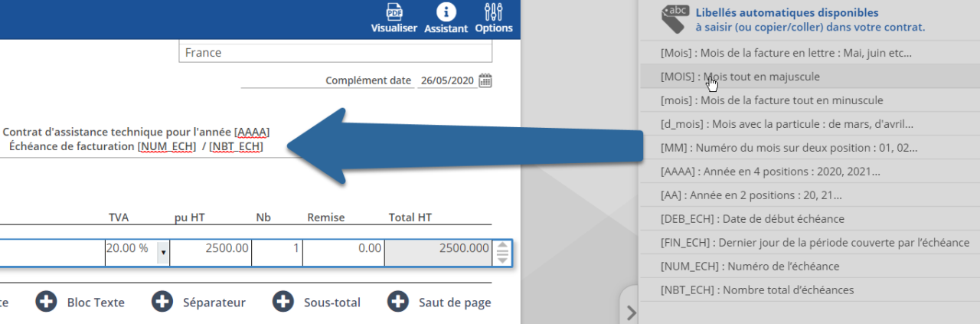Click the Remise field showing 0.00
Image resolution: width=980 pixels, height=324 pixels.
pos(344,248)
